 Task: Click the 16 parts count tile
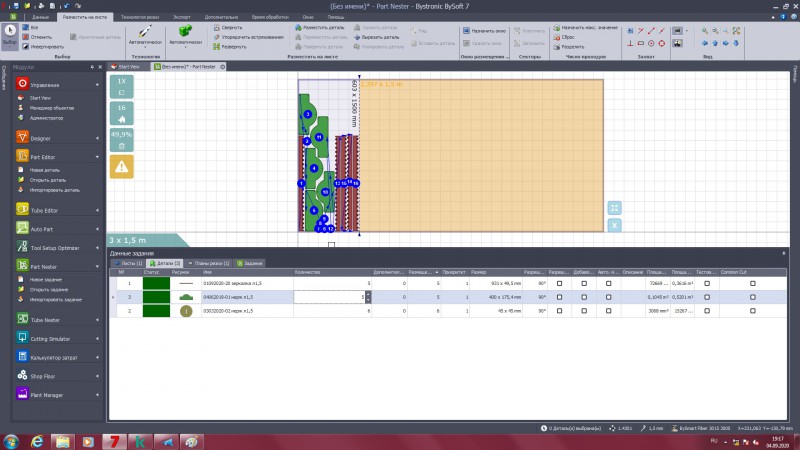(x=121, y=113)
